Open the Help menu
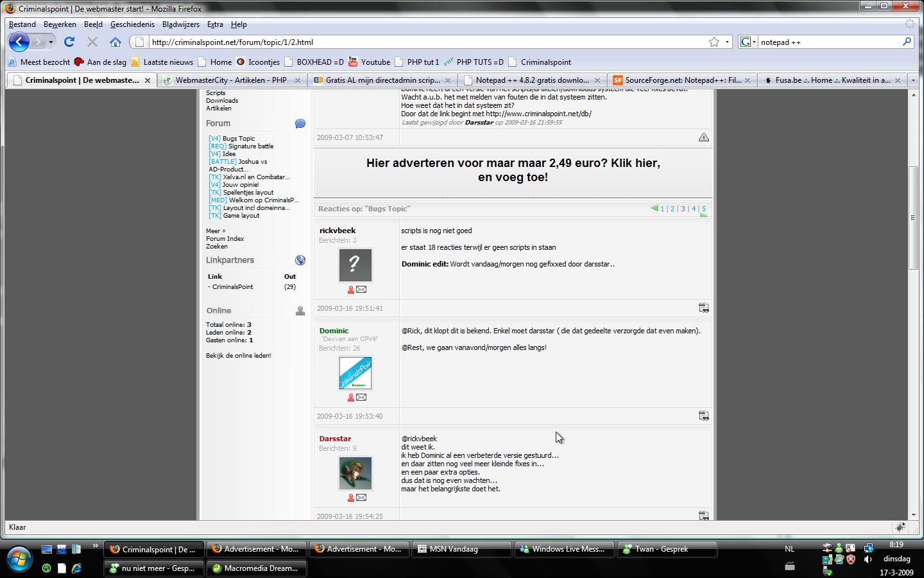Viewport: 924px width, 578px height. coord(239,24)
